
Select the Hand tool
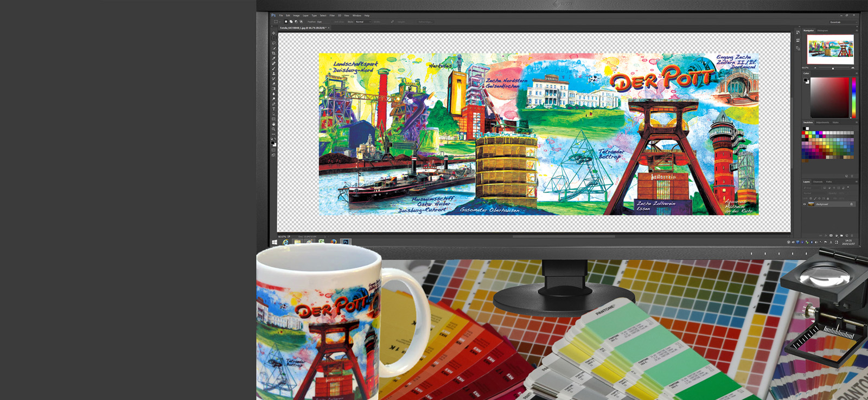click(x=274, y=124)
